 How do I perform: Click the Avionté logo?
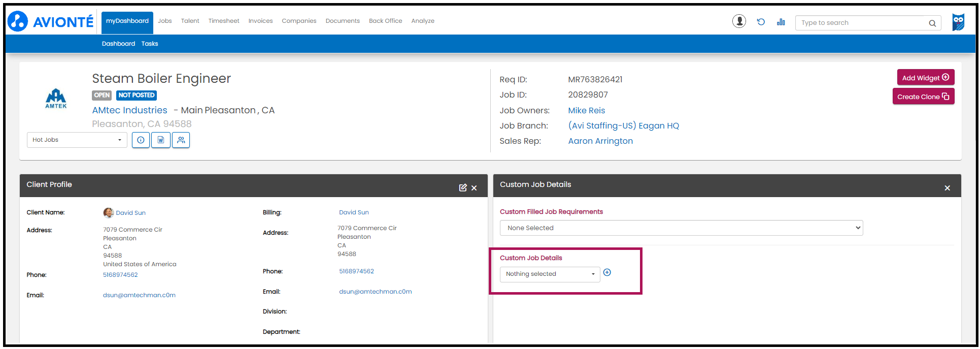[51, 21]
